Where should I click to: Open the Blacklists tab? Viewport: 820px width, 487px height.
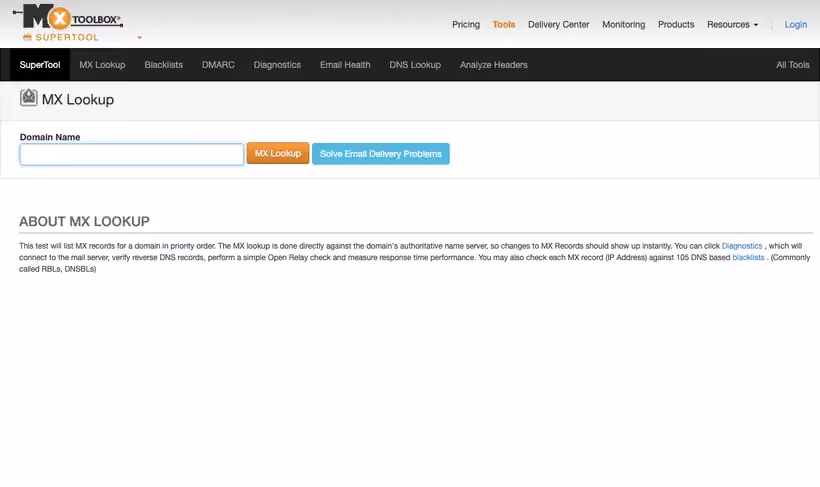coord(164,65)
